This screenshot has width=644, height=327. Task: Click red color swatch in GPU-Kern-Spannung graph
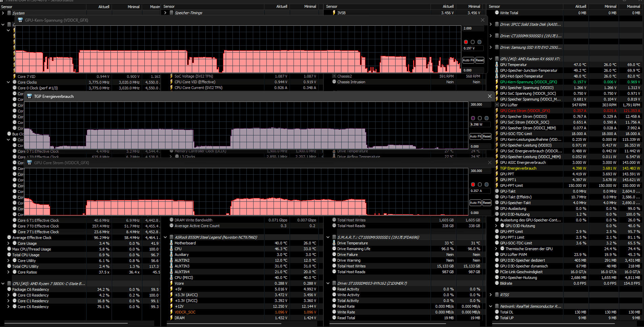point(466,42)
